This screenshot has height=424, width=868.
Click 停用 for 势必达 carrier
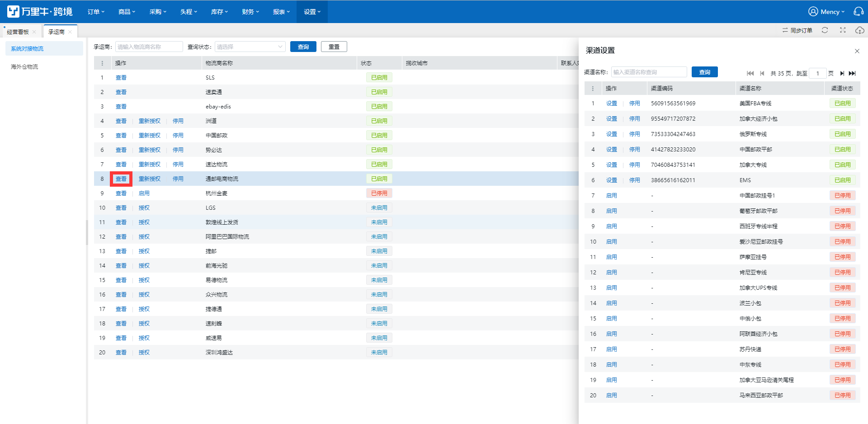178,150
